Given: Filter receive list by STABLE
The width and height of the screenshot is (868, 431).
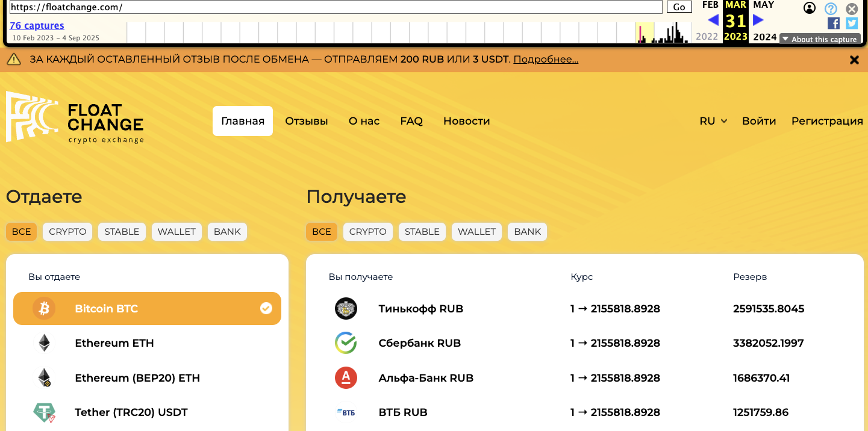Looking at the screenshot, I should pyautogui.click(x=422, y=232).
